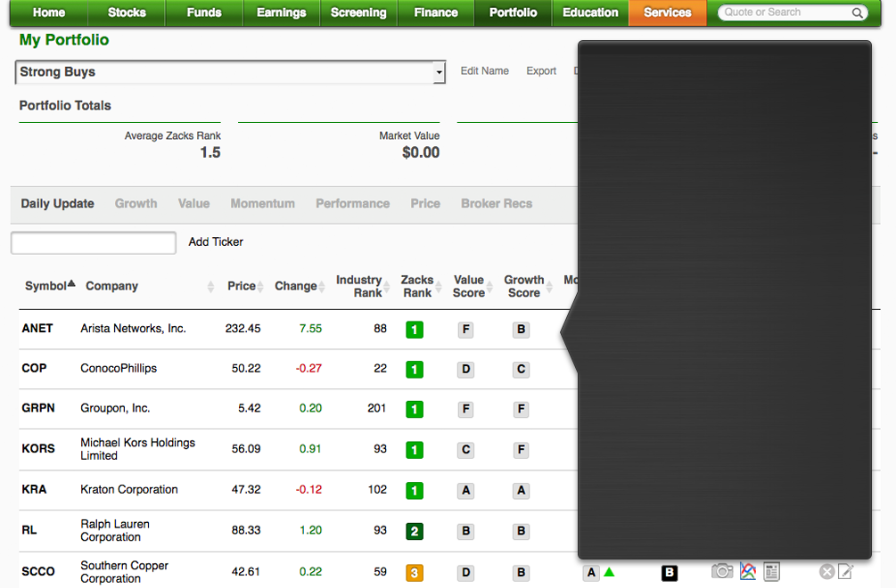
Task: Open the snapshot camera icon for SCCO
Action: [x=722, y=572]
